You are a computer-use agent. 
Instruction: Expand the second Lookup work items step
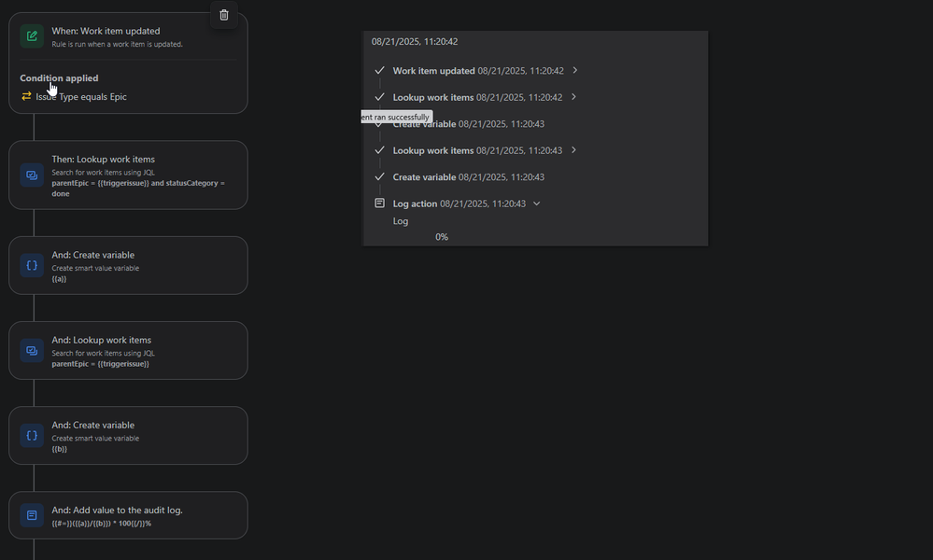(573, 149)
